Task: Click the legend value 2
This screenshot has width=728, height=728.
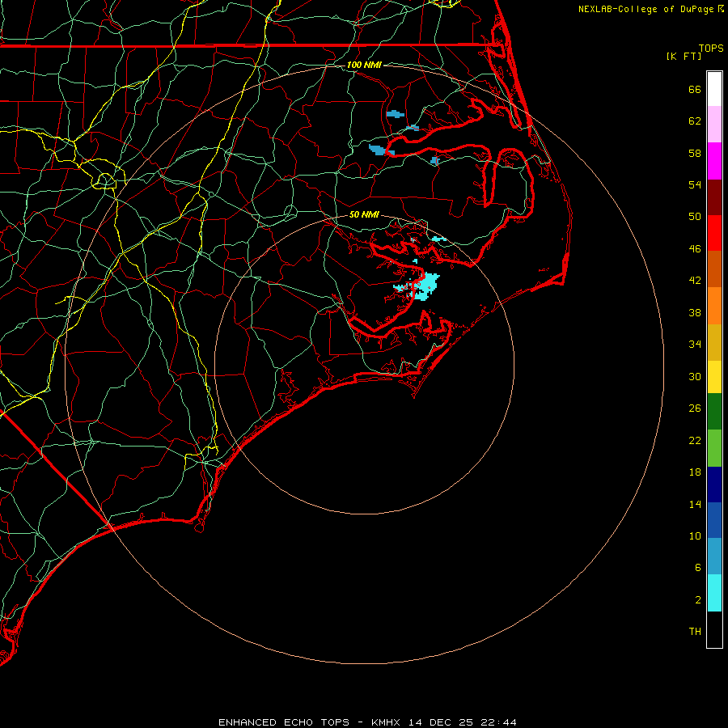Action: pos(698,600)
